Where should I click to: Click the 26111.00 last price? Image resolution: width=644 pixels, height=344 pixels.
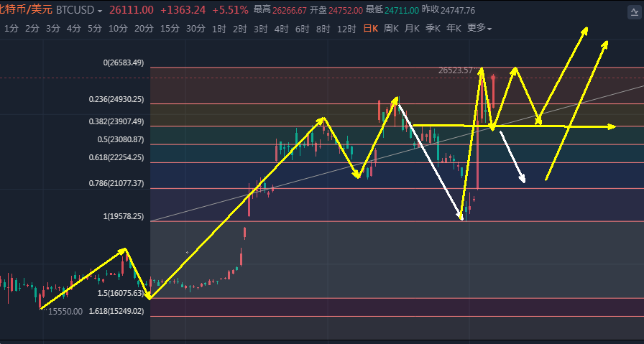point(132,10)
